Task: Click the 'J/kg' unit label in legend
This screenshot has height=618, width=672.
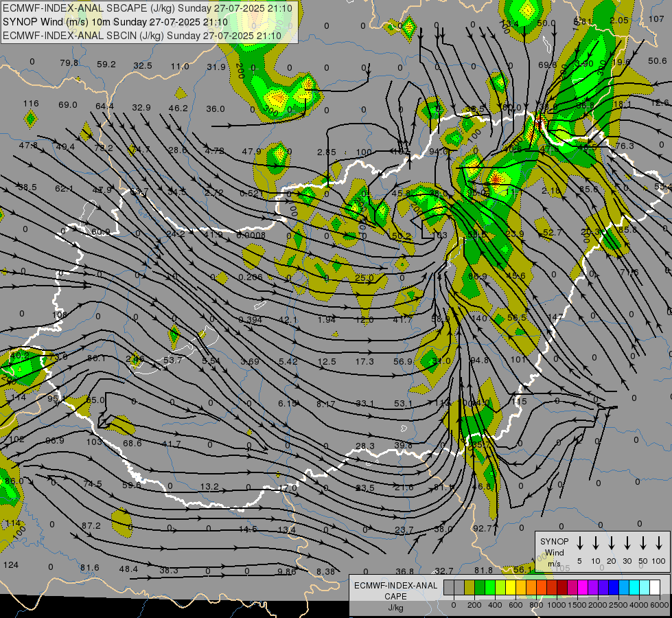Action: click(395, 608)
